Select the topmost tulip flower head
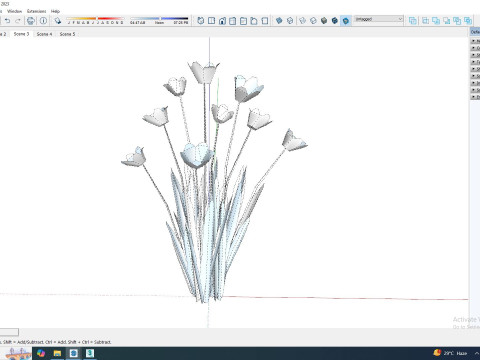Screen dimensions: 480x360 (x=204, y=73)
